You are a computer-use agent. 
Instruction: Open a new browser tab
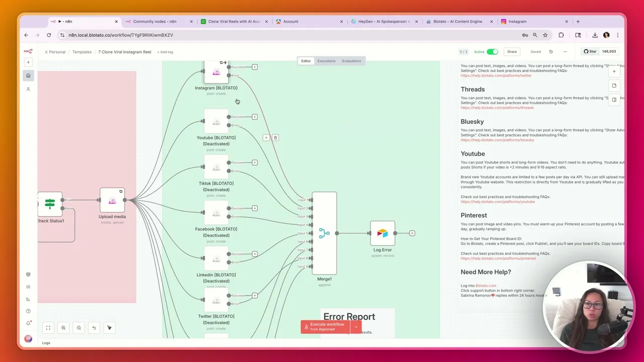(578, 22)
